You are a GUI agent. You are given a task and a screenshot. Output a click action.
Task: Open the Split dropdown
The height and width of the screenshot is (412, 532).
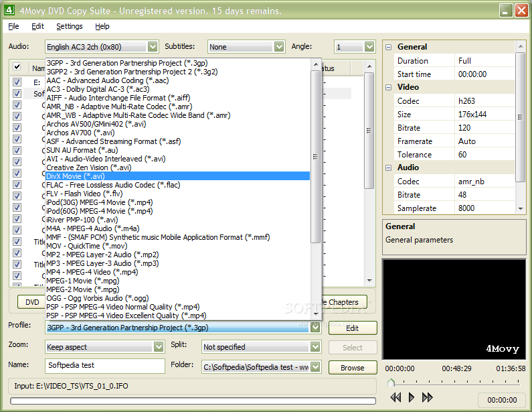click(315, 347)
